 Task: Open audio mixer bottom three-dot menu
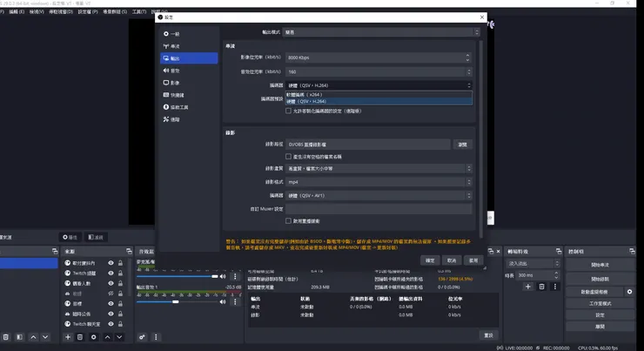[x=156, y=337]
